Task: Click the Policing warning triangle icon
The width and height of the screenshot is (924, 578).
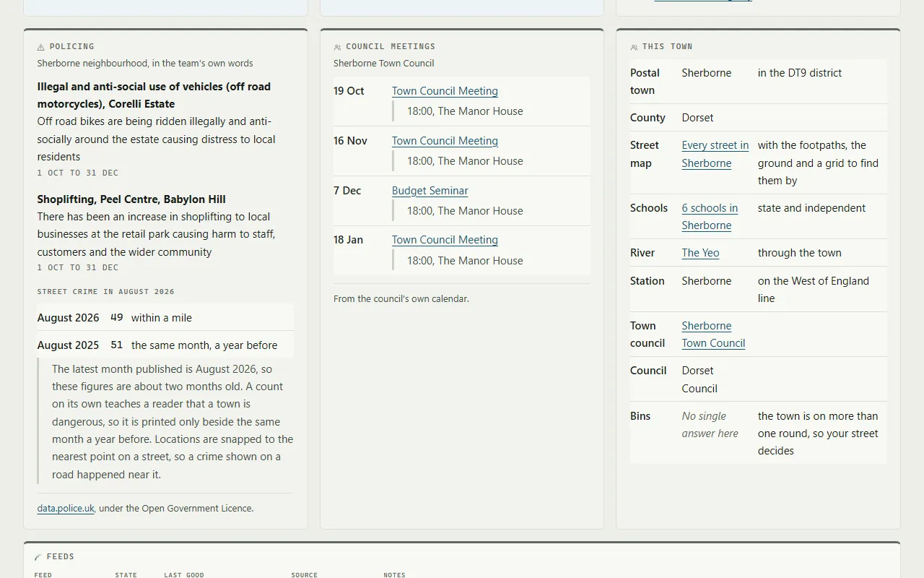Action: [x=41, y=47]
